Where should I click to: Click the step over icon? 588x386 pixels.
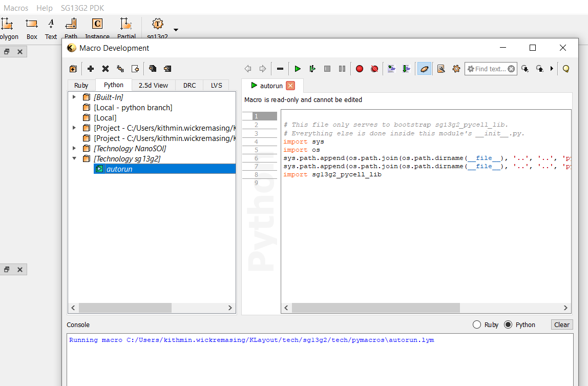[x=406, y=69]
